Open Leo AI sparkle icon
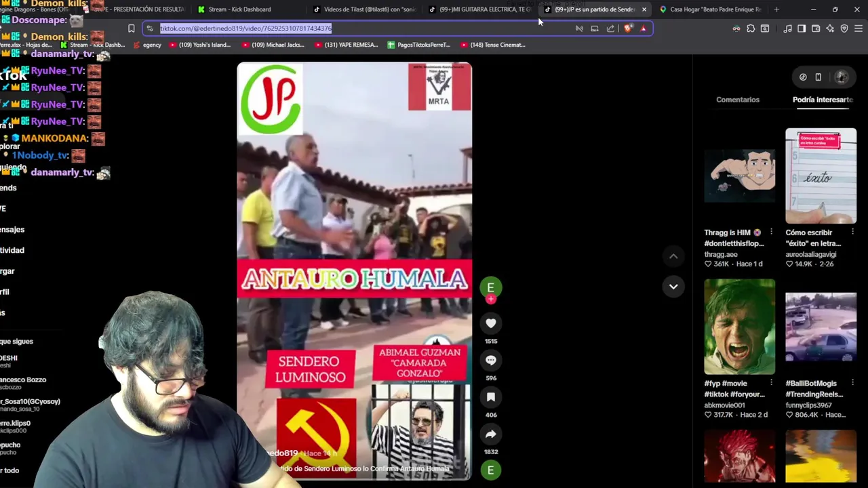The image size is (868, 488). (x=830, y=28)
